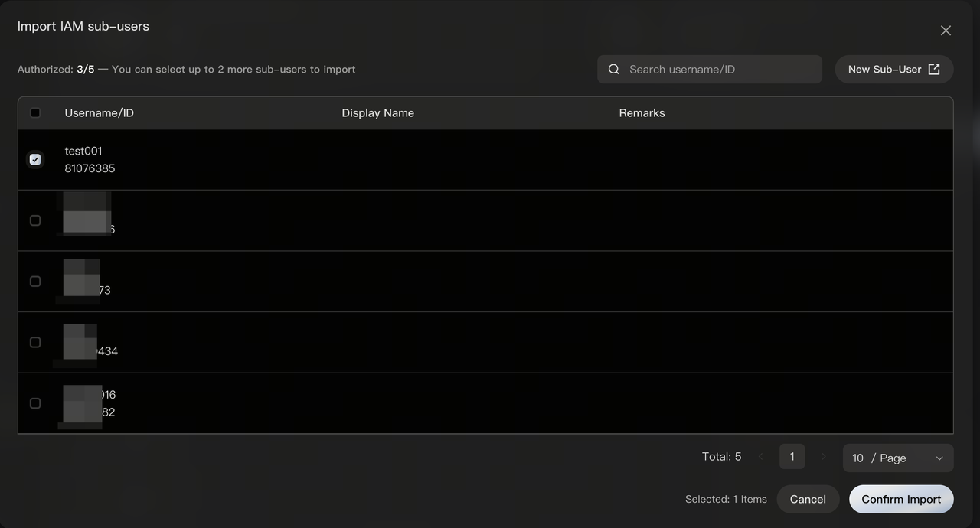Click the Authorized: 3/5 notice text
This screenshot has height=528, width=980.
tap(187, 69)
